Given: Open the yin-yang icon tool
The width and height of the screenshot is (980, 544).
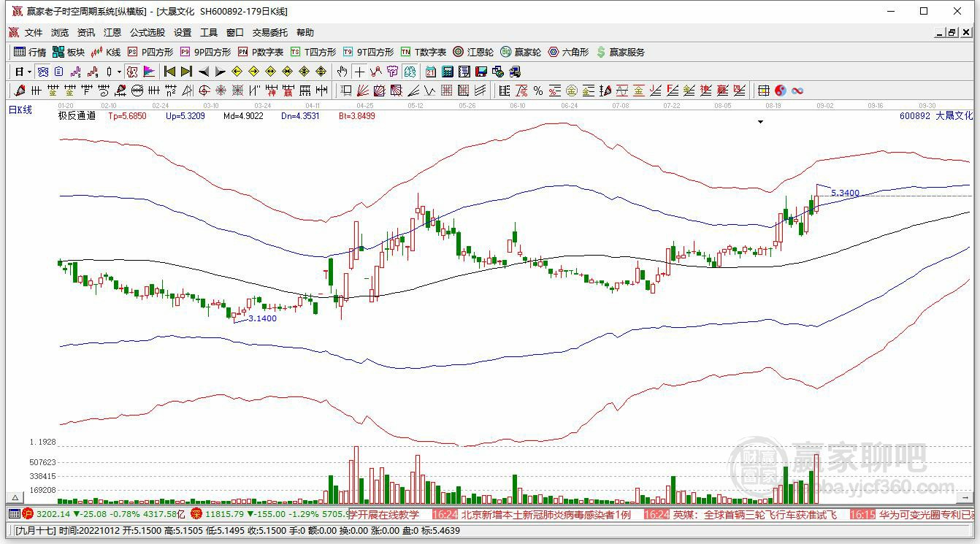Looking at the screenshot, I should [780, 91].
